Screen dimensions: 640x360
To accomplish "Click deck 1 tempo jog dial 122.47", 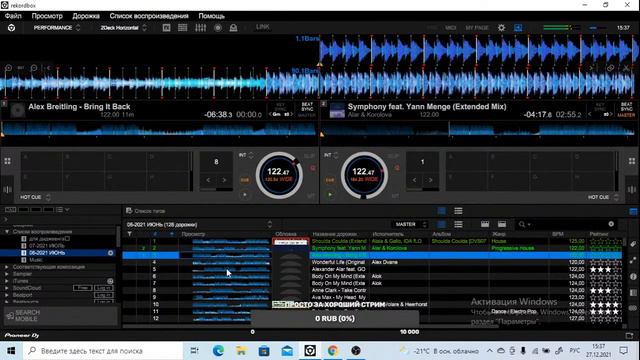I will [279, 175].
